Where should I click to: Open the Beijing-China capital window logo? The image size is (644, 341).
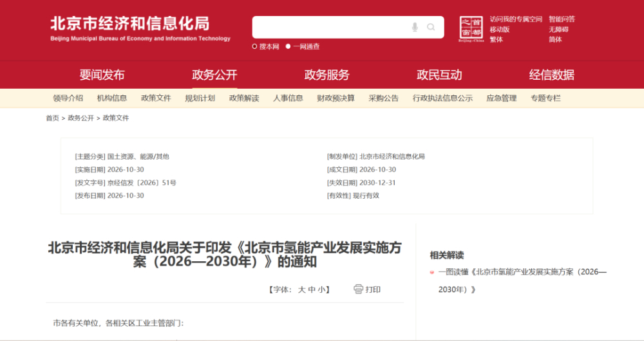[x=471, y=29]
